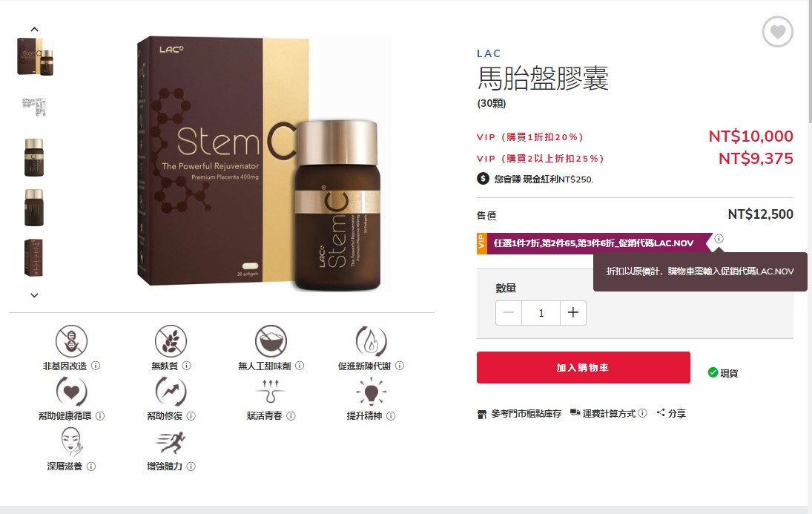Click 分享 share link
The image size is (812, 514).
671,413
